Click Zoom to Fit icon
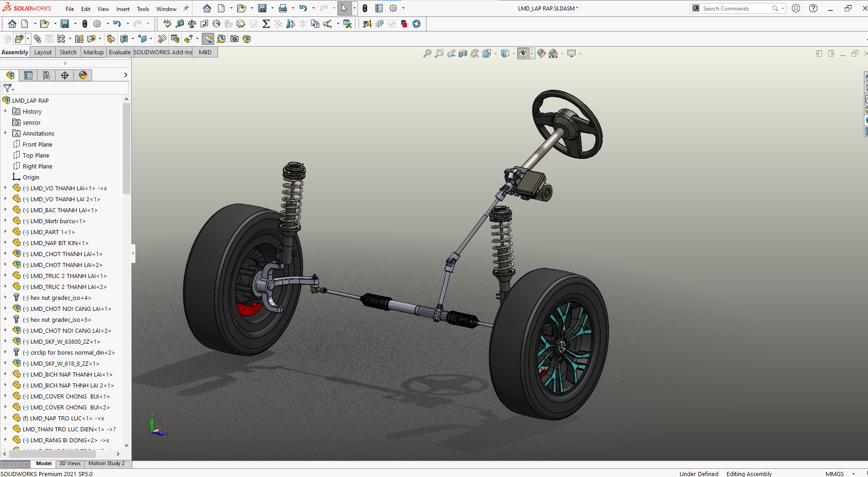868x477 pixels. point(427,53)
